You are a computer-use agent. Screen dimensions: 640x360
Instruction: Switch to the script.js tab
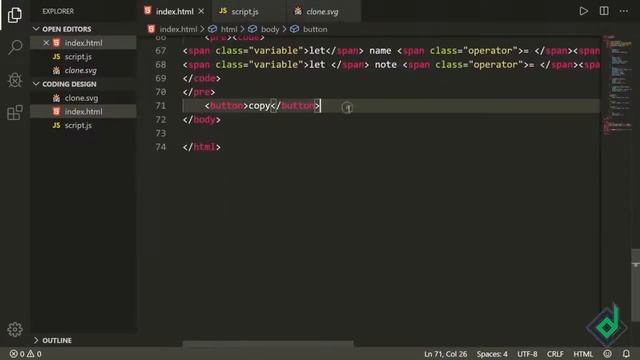point(245,11)
